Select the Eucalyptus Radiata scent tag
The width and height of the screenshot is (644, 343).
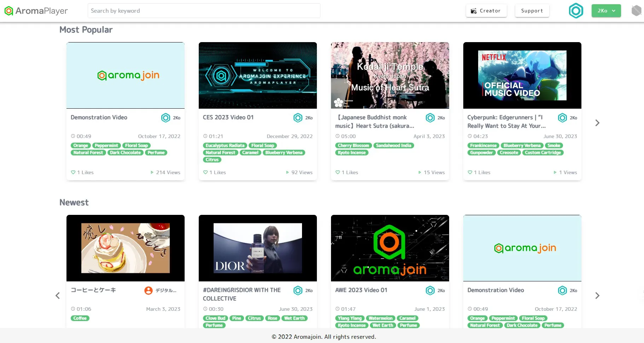225,145
